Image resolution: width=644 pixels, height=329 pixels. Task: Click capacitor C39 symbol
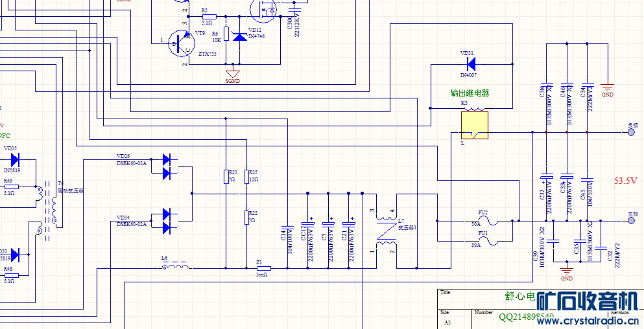click(553, 241)
